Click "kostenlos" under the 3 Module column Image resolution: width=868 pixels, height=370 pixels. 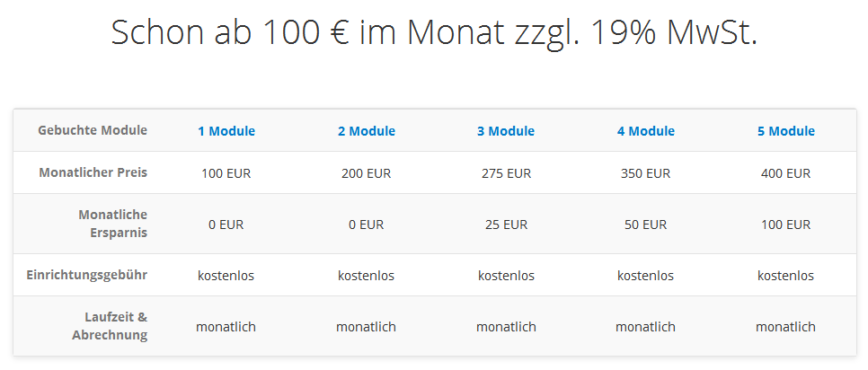click(x=506, y=276)
